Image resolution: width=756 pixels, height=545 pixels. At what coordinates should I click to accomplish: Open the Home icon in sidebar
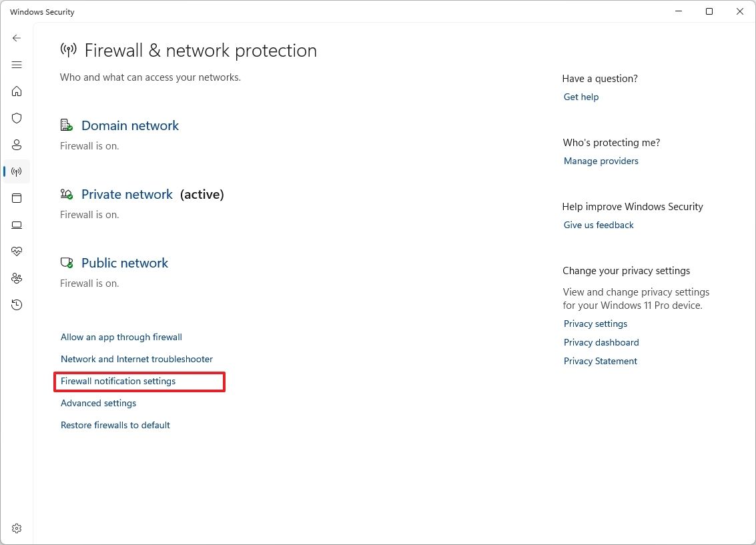tap(17, 91)
